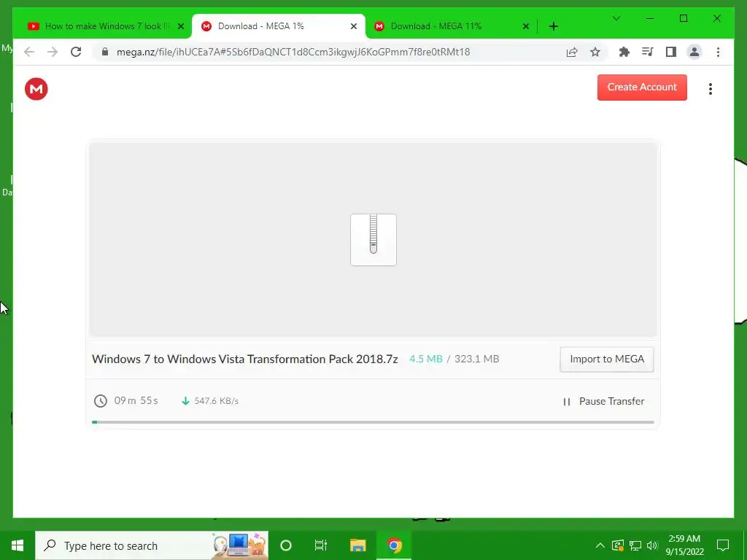
Task: Click the MEGA logo icon
Action: pyautogui.click(x=36, y=89)
